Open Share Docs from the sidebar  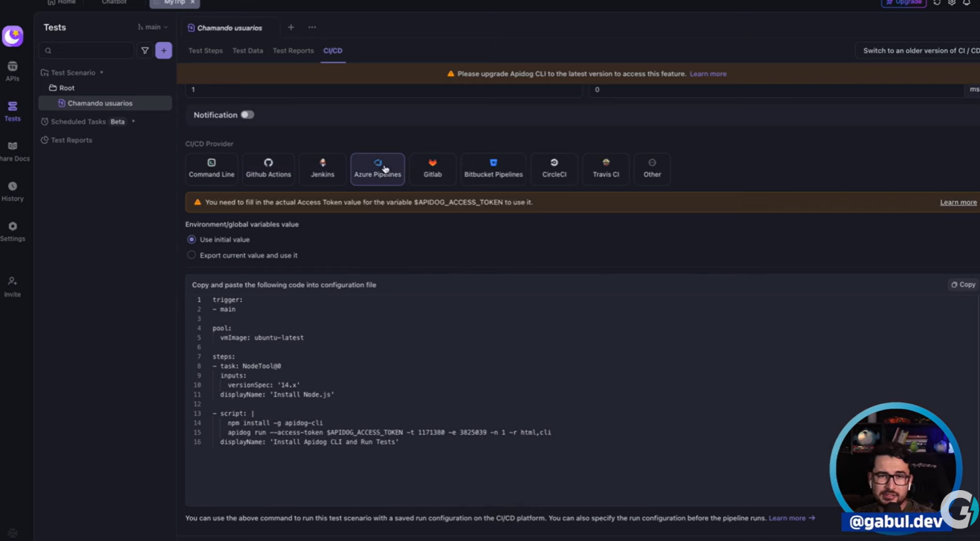[x=13, y=151]
